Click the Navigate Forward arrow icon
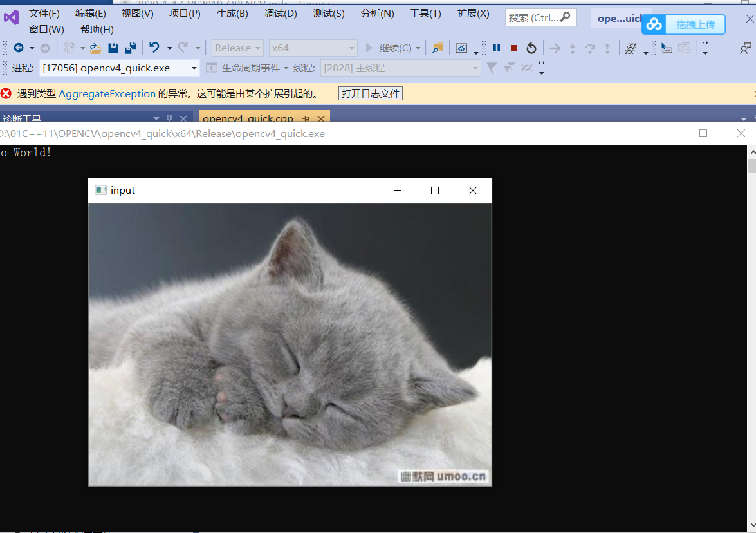The width and height of the screenshot is (756, 533). (45, 48)
